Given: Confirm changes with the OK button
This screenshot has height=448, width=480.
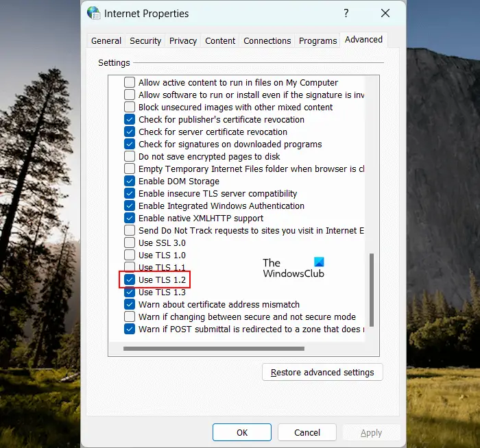Looking at the screenshot, I should pos(242,432).
